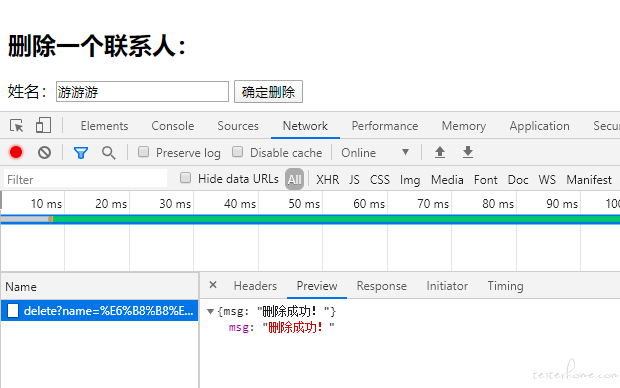Open the Initiator tab of the request

point(447,286)
